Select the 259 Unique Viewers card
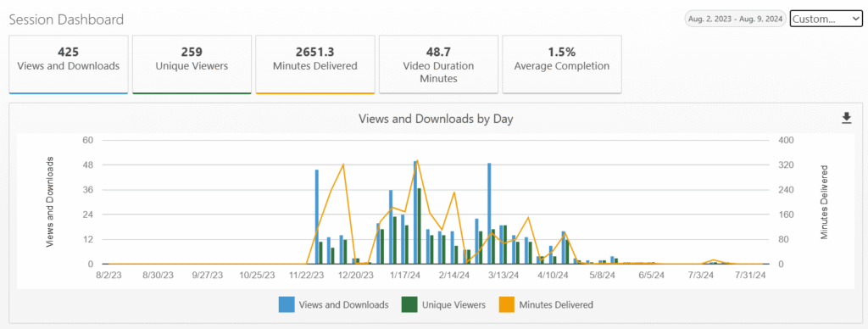 (x=192, y=64)
